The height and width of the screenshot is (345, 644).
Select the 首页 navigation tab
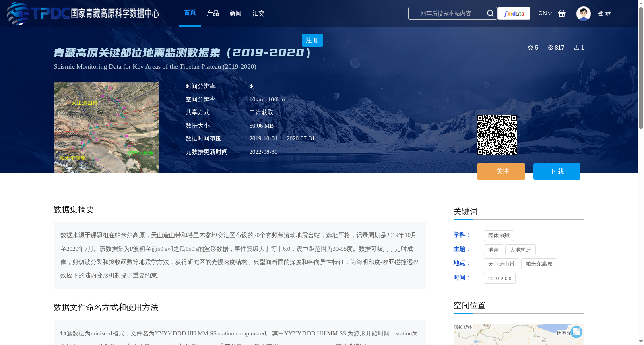click(x=190, y=13)
